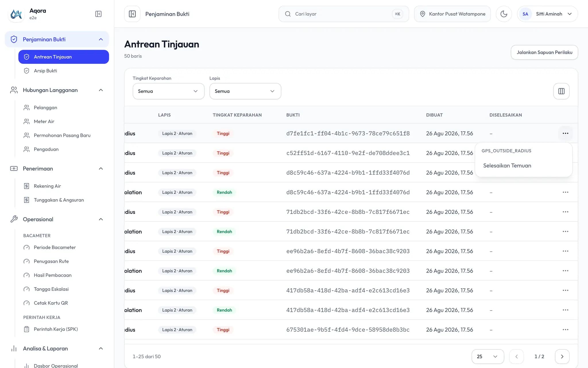Open Meter Air sidebar item
The image size is (588, 368).
point(63,121)
